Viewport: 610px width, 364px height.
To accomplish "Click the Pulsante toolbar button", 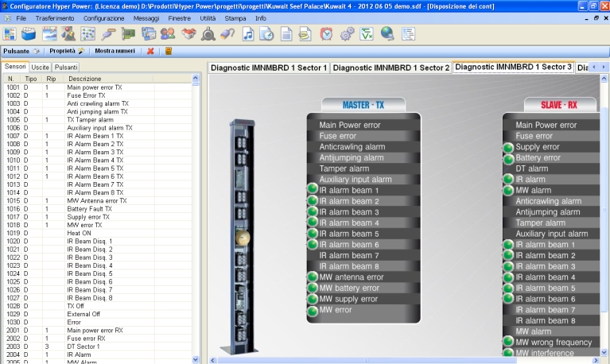I will 21,51.
